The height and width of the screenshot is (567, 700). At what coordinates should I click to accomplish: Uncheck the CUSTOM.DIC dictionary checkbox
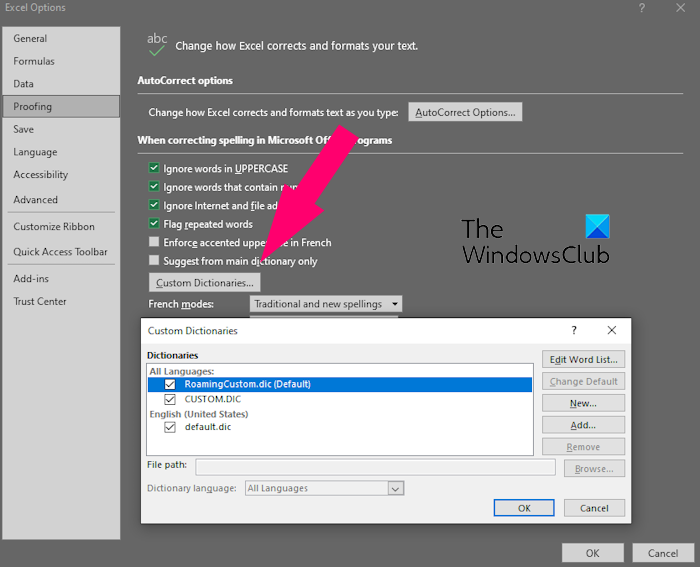click(x=170, y=399)
